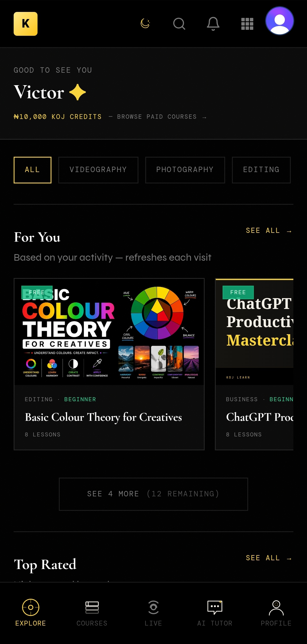
Task: Select the Editing category filter
Action: (x=261, y=170)
